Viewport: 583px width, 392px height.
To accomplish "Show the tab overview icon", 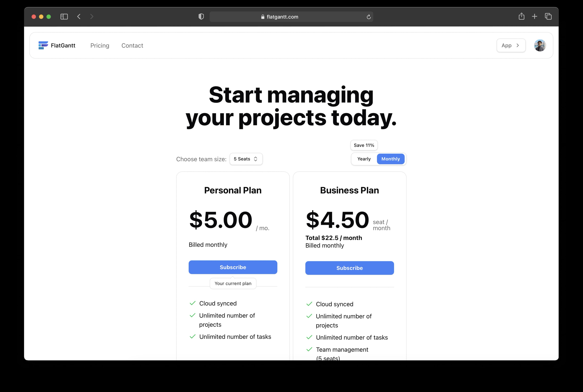I will click(x=548, y=17).
